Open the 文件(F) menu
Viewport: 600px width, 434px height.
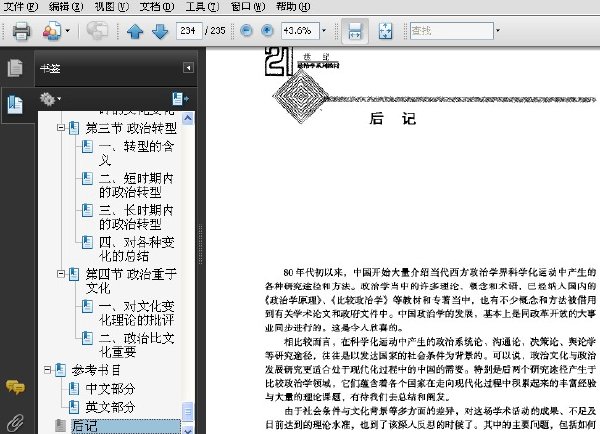[x=20, y=6]
